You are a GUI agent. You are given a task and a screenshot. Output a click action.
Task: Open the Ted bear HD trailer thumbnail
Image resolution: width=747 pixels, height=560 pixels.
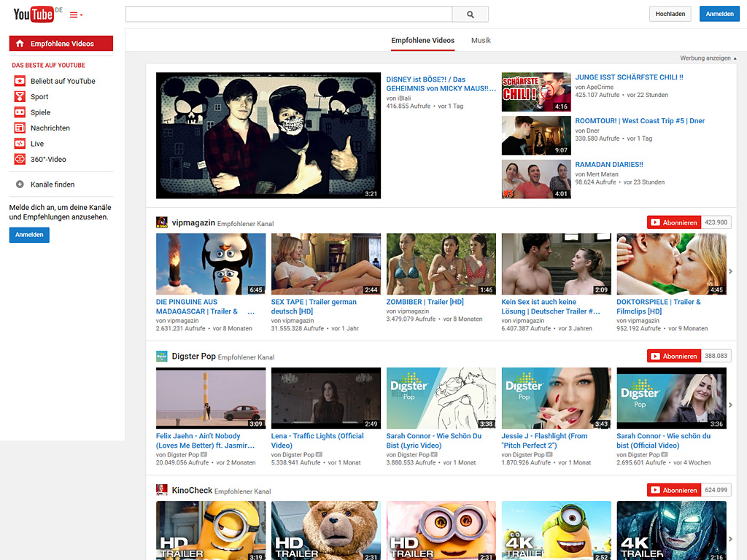(x=326, y=531)
